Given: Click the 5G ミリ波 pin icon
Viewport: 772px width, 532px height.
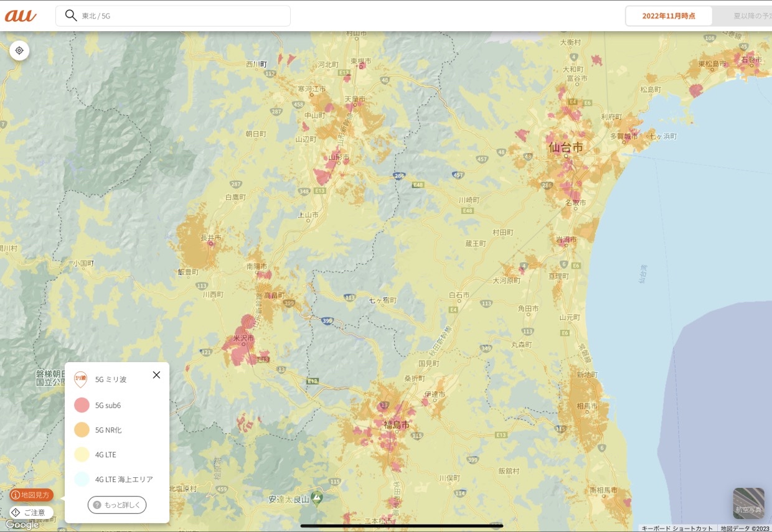Looking at the screenshot, I should (x=80, y=379).
